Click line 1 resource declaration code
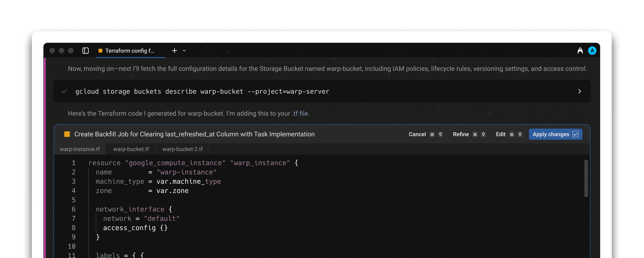This screenshot has height=258, width=644. [x=193, y=163]
